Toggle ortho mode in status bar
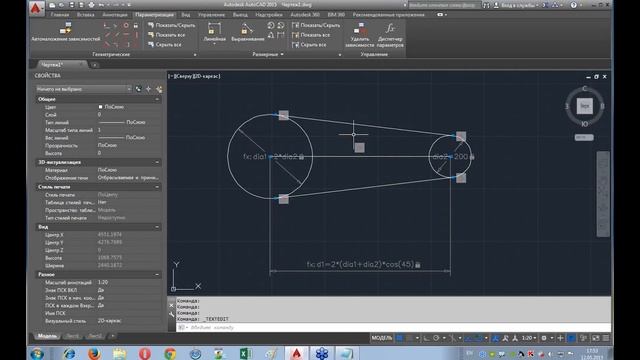 pos(427,338)
